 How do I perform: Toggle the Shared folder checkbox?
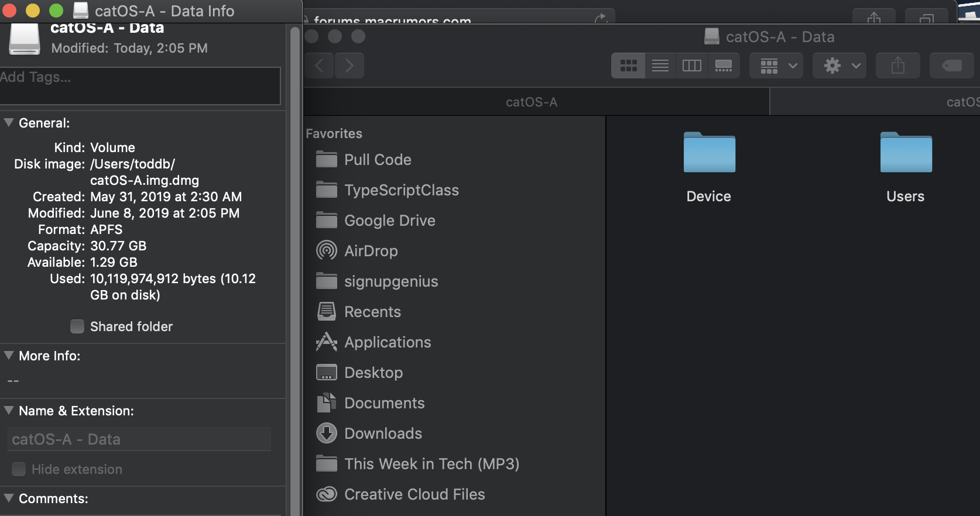point(77,326)
